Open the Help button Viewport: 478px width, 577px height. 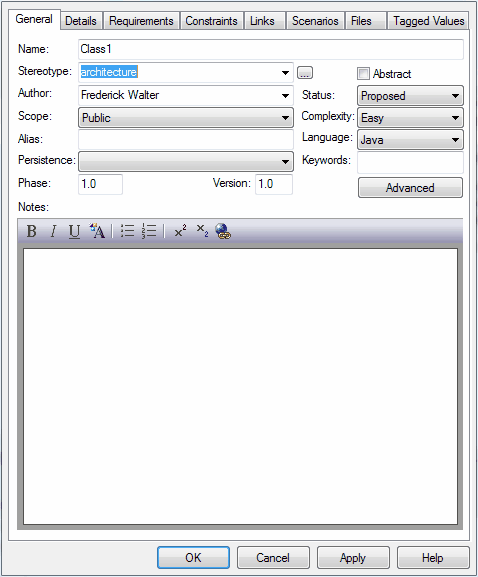pos(433,557)
